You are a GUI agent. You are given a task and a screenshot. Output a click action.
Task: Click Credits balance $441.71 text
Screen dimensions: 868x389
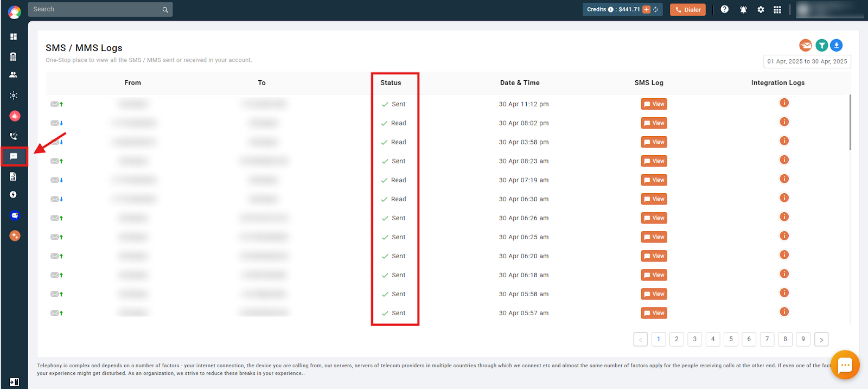pyautogui.click(x=614, y=9)
